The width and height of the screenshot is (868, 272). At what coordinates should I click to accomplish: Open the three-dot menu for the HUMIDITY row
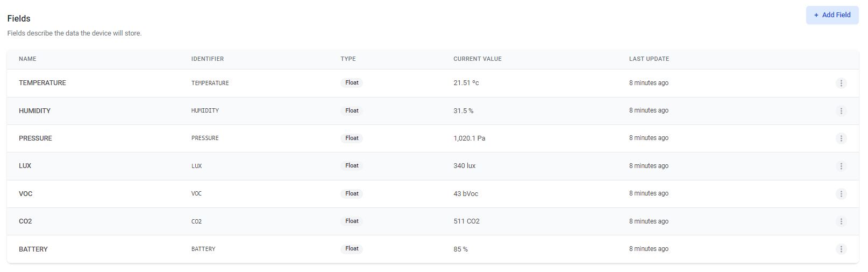(x=841, y=110)
